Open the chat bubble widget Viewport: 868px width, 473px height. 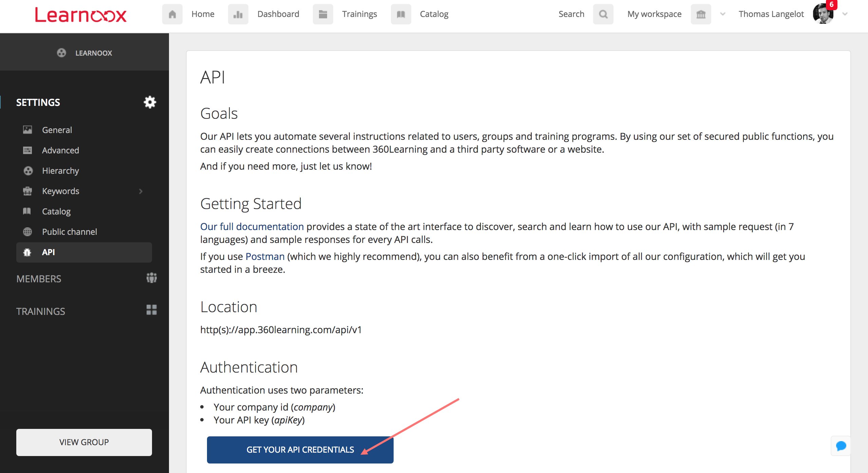tap(841, 446)
